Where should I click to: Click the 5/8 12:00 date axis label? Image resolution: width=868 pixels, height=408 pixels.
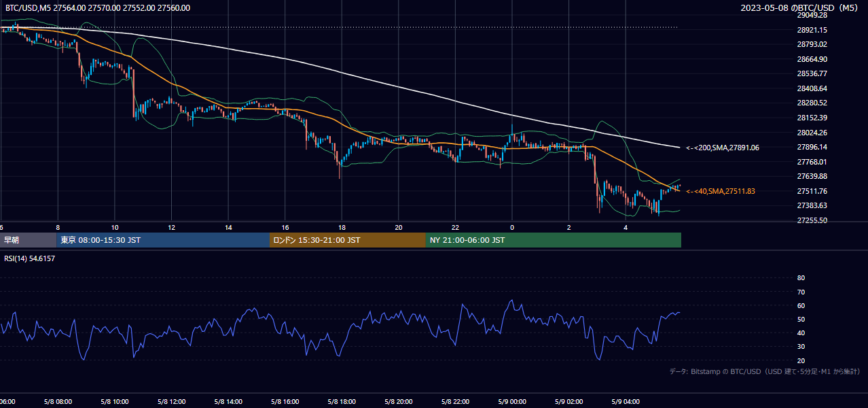click(x=171, y=402)
